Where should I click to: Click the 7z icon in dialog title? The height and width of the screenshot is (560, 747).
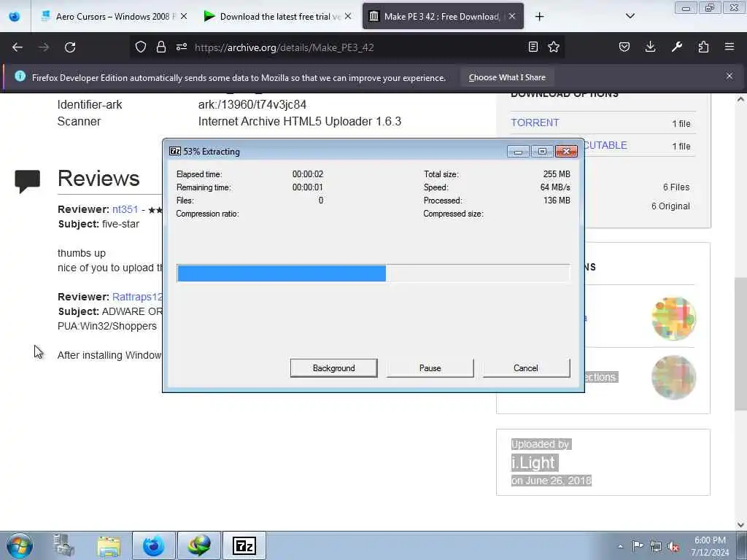[x=175, y=151]
